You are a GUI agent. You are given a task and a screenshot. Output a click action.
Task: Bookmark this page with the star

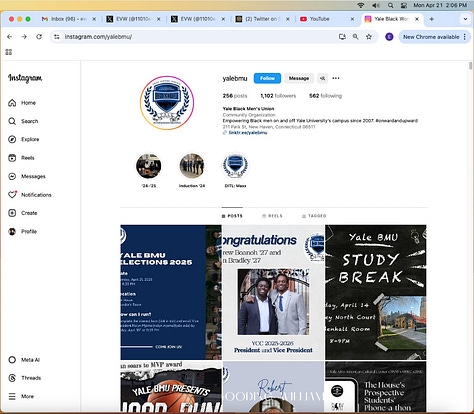369,37
